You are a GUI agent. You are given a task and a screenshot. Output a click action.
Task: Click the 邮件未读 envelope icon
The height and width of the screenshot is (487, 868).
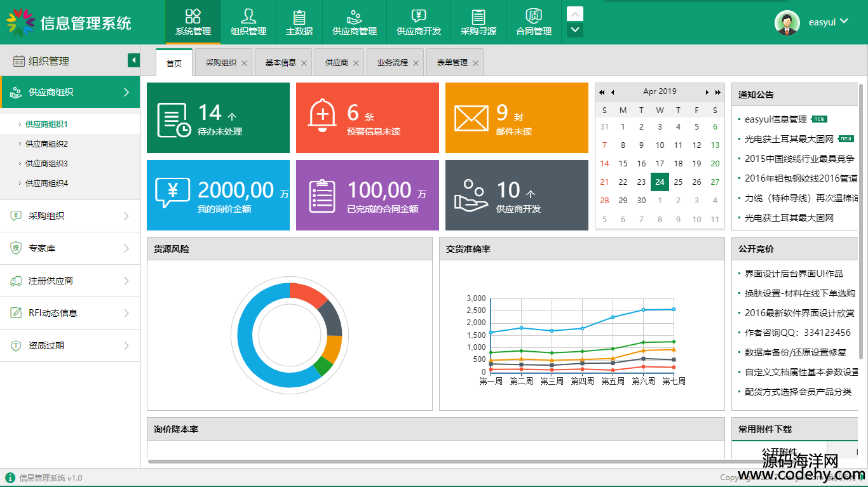click(x=471, y=119)
